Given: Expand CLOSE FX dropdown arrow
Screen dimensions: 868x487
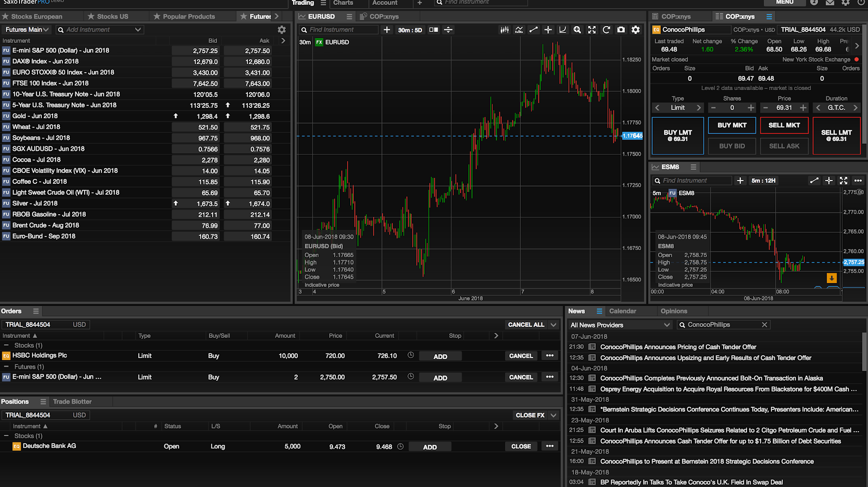Looking at the screenshot, I should [553, 415].
